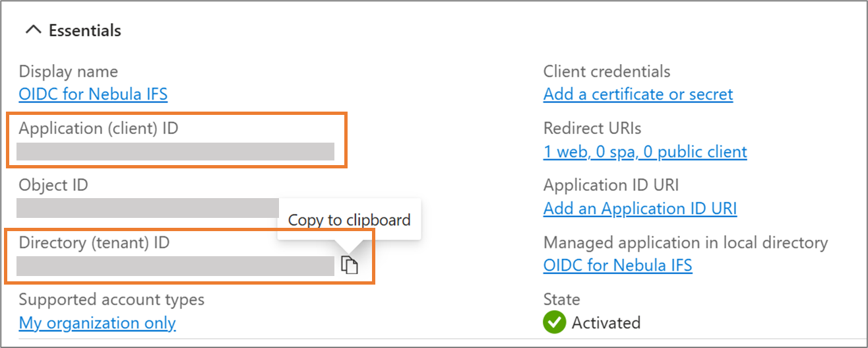The image size is (868, 348).
Task: Click the Essentials heading text
Action: pyautogui.click(x=85, y=30)
